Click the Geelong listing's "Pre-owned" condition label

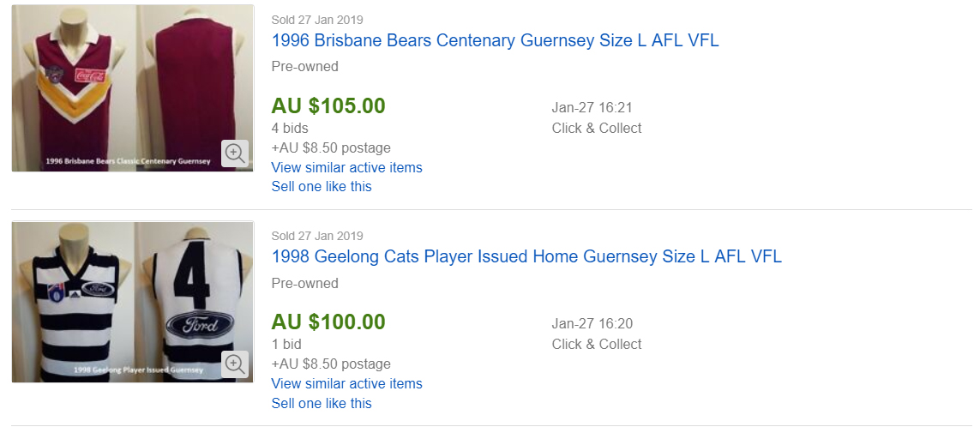[304, 283]
